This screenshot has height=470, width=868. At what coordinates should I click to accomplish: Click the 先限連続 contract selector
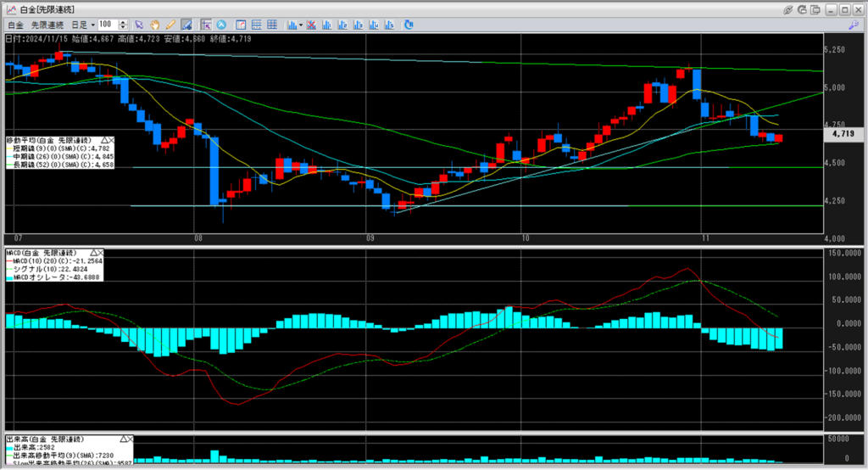pos(45,25)
